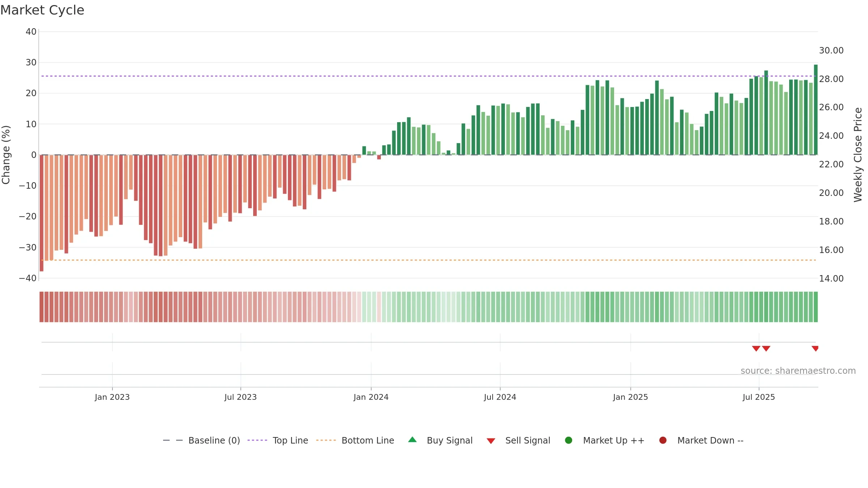
Task: Click the last sell signal marker at far right
Action: click(x=815, y=348)
